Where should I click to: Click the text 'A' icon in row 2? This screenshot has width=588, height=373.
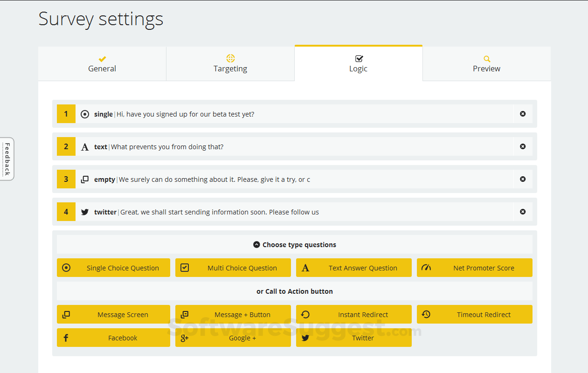click(85, 147)
